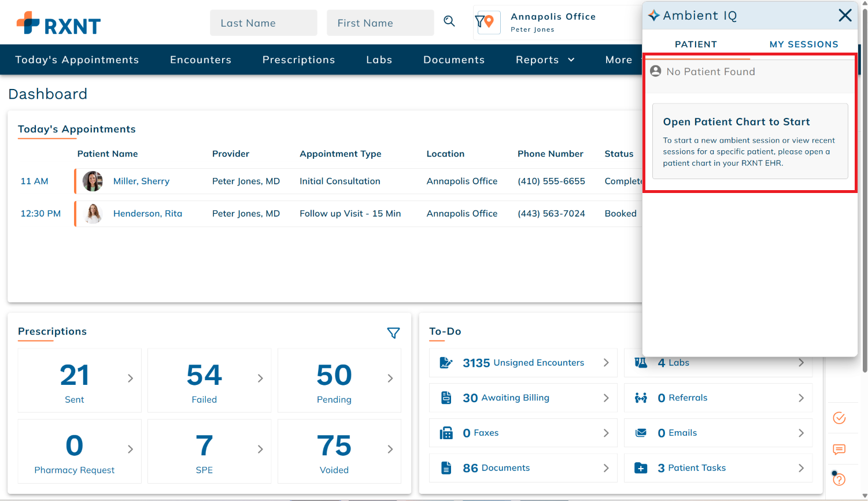868x501 pixels.
Task: Click the Last Name search field
Action: click(264, 23)
